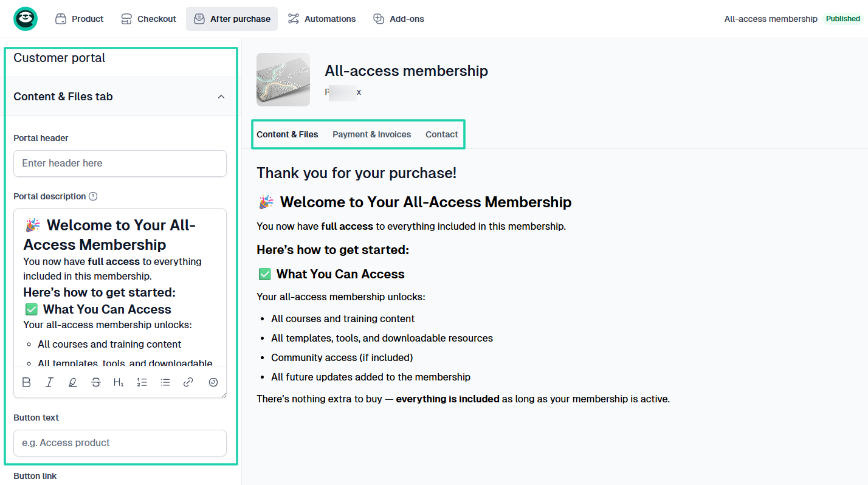
Task: Insert a numbered list in the description
Action: [x=142, y=382]
